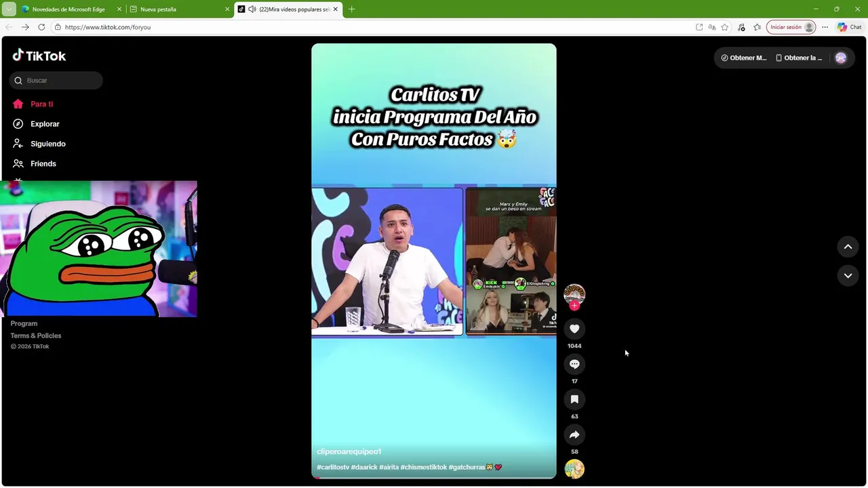Open the Para ti feed

click(41, 104)
